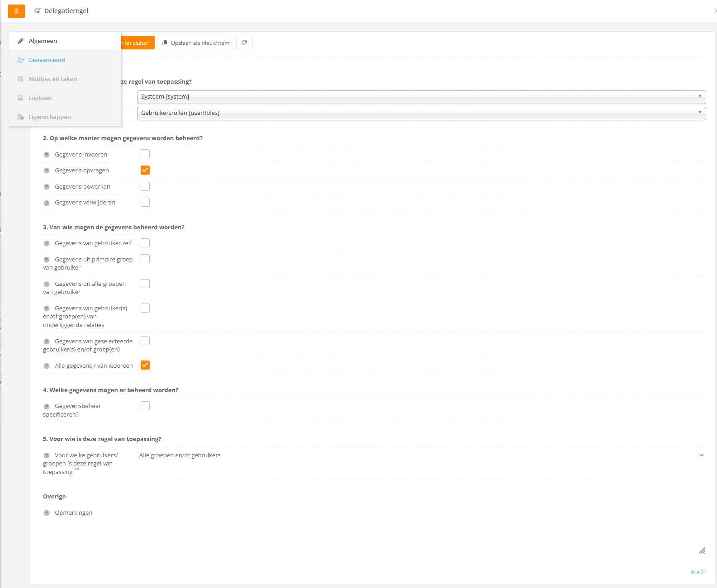The image size is (717, 588).
Task: Click Opslaan als nieuw item button
Action: (195, 43)
